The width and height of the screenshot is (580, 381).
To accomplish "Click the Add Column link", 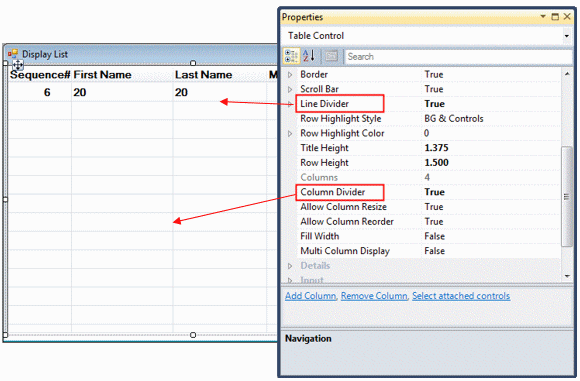I will click(x=310, y=296).
